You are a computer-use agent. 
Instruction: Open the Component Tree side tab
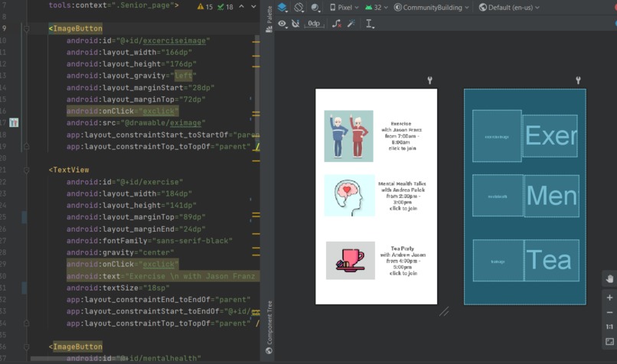pos(269,327)
